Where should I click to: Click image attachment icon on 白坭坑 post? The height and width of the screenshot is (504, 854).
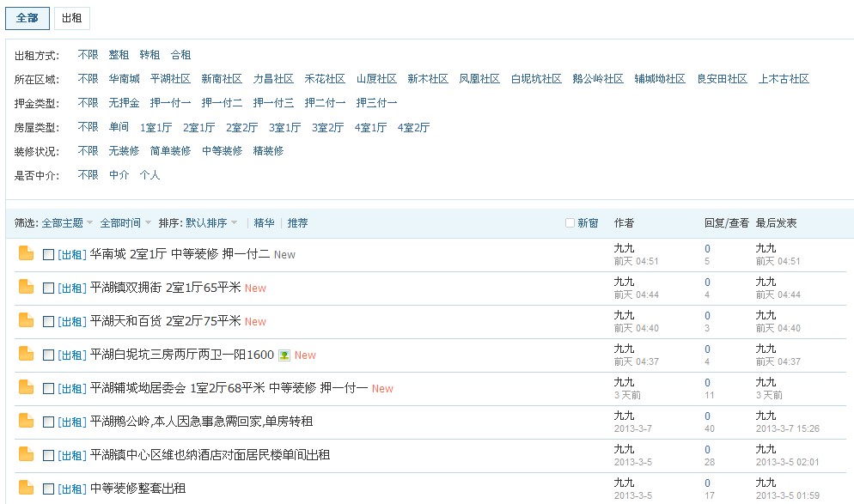click(x=284, y=355)
